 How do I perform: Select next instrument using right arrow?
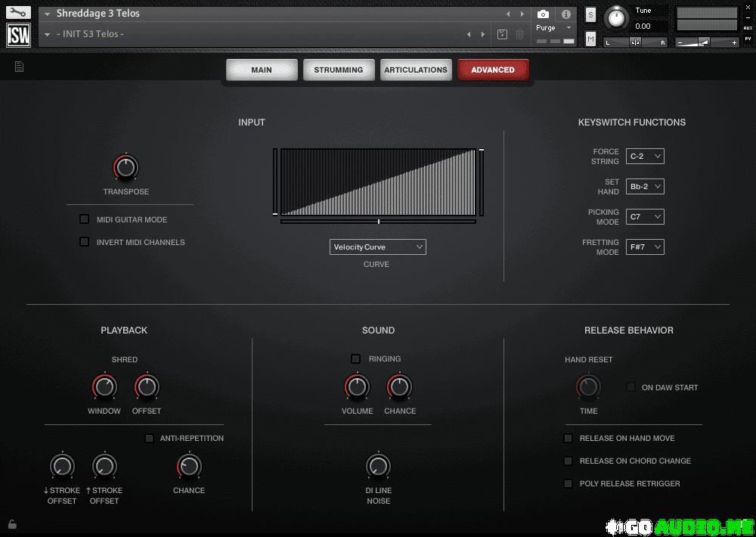522,14
